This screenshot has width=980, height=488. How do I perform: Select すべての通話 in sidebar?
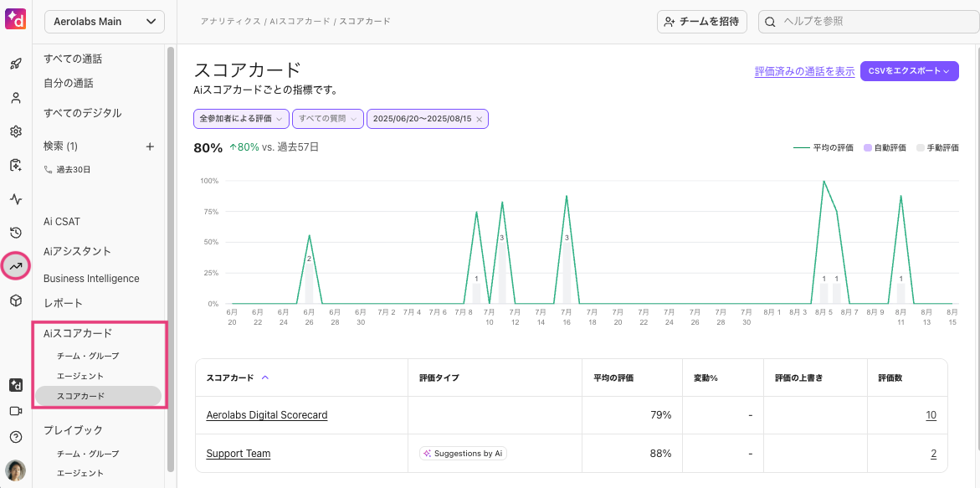[73, 59]
